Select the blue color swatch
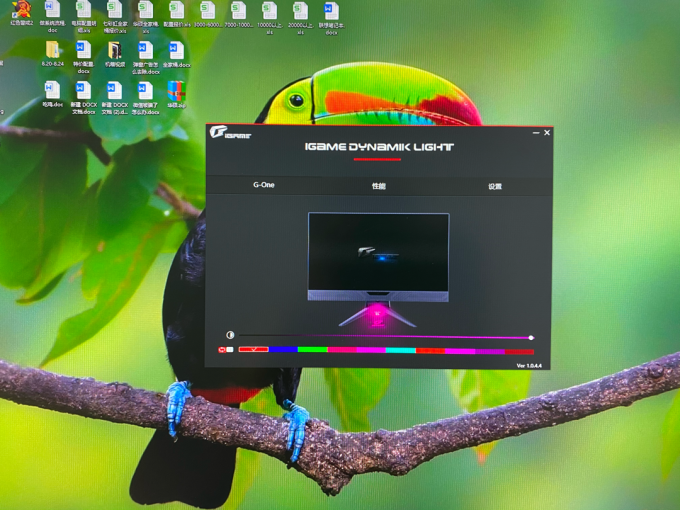 pyautogui.click(x=283, y=350)
